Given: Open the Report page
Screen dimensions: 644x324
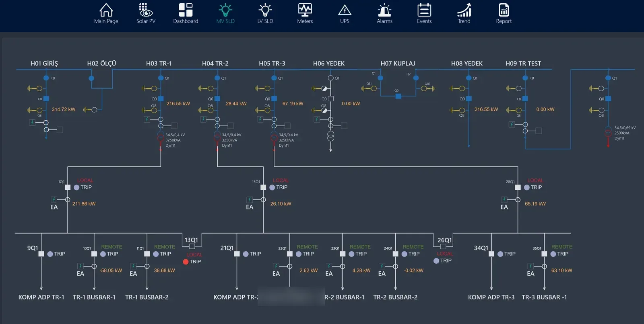Looking at the screenshot, I should click(504, 13).
